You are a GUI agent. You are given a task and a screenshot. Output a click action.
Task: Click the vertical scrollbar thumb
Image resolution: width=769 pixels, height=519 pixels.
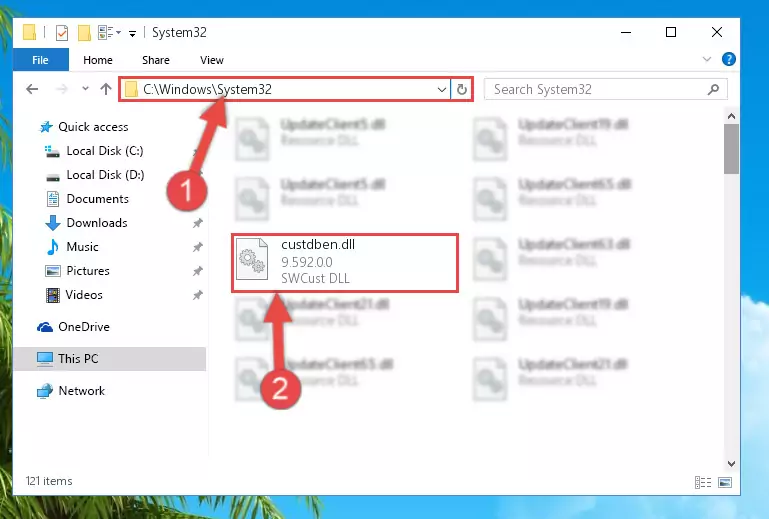[731, 149]
